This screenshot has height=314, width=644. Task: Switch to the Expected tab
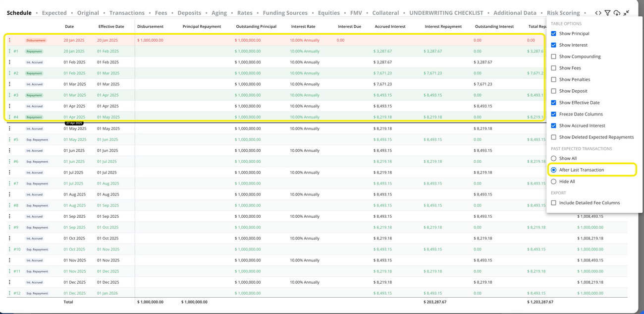tap(54, 13)
